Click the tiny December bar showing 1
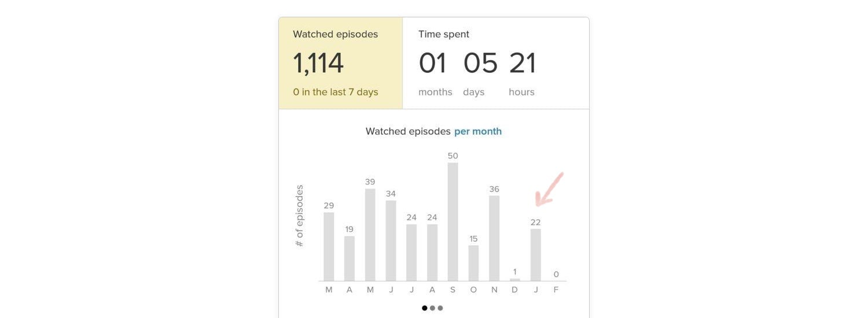 click(x=515, y=280)
